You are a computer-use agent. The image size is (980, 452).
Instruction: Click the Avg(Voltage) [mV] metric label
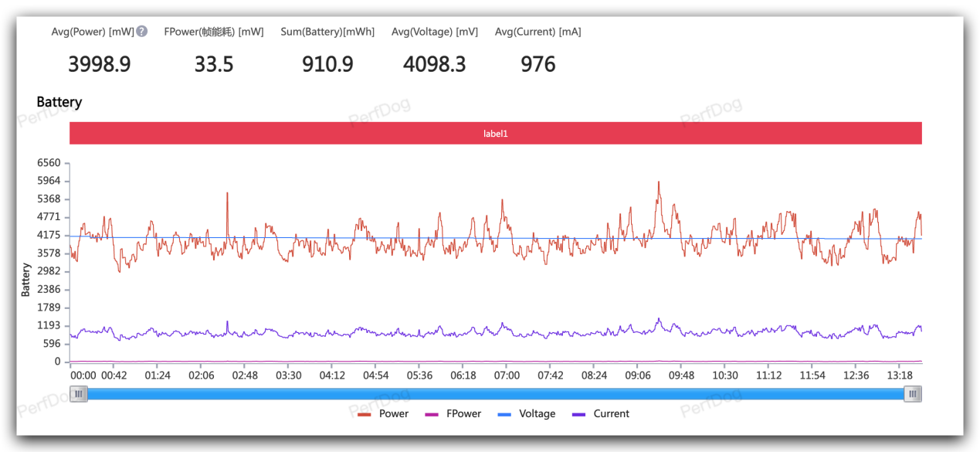coord(435,32)
